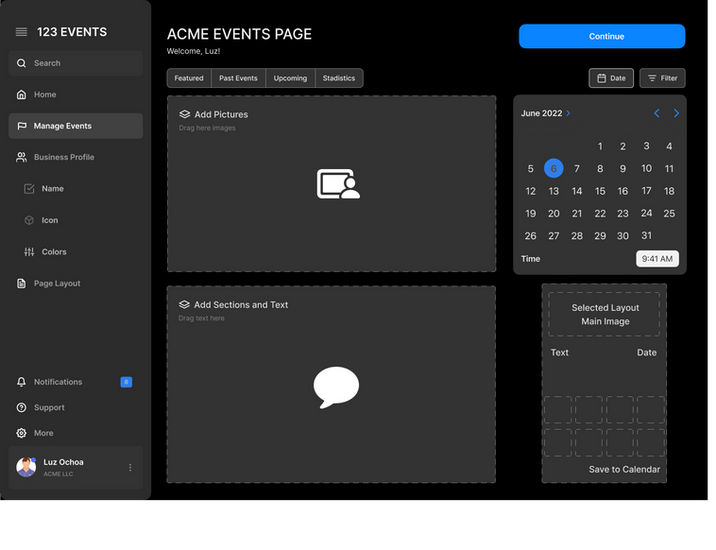Open the 9:41 AM time selector
716x550 pixels.
657,259
